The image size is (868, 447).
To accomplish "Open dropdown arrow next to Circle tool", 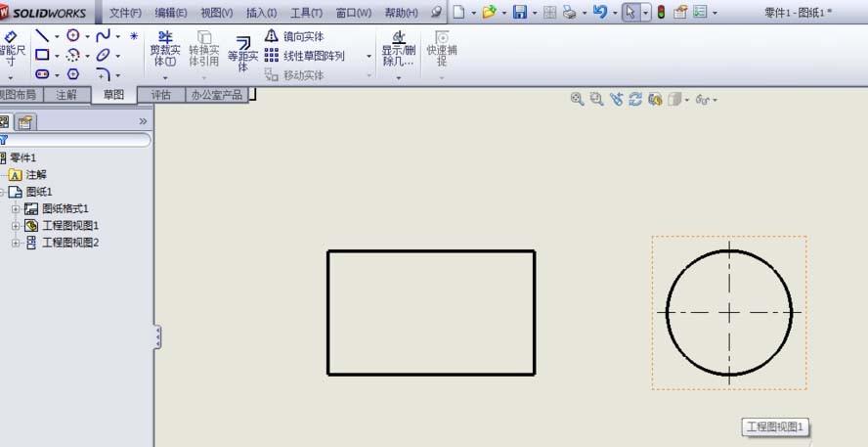I will [x=87, y=37].
